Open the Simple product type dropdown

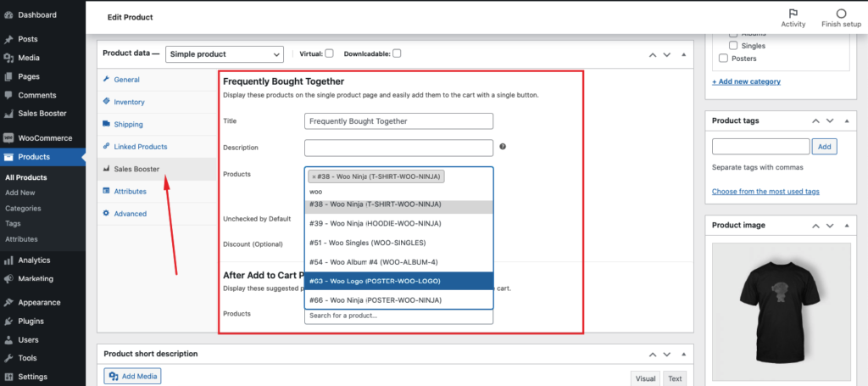[224, 54]
